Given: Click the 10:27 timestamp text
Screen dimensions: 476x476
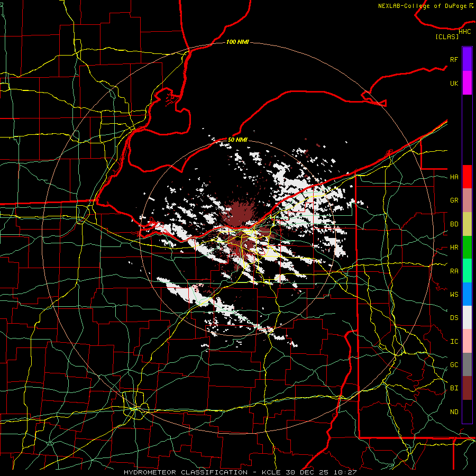Looking at the screenshot, I should point(346,472).
